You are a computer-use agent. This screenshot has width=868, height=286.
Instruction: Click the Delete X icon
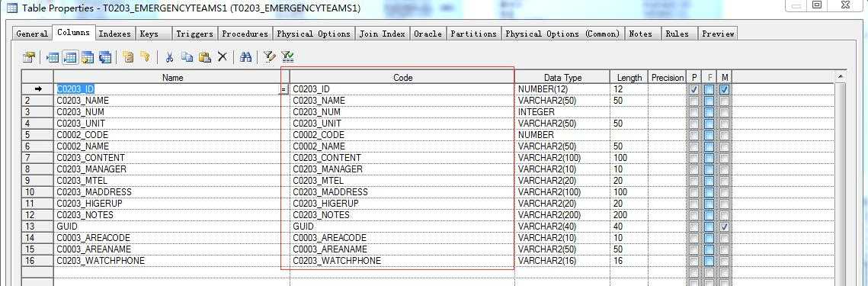click(222, 56)
